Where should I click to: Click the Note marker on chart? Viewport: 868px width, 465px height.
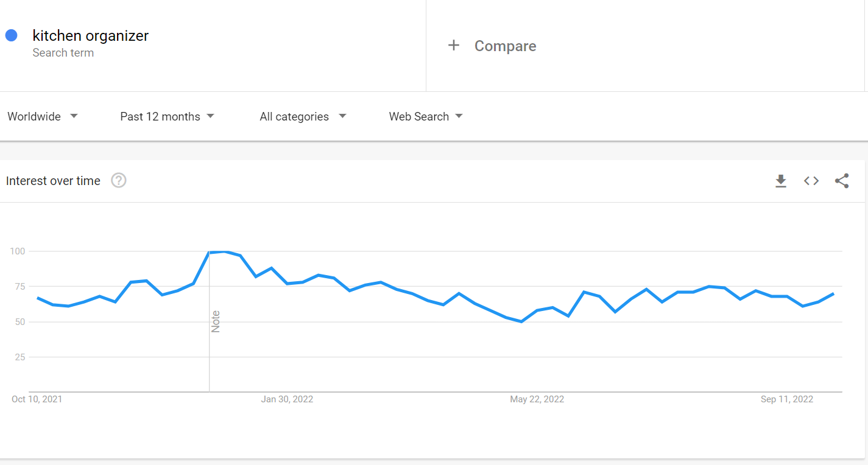tap(216, 321)
